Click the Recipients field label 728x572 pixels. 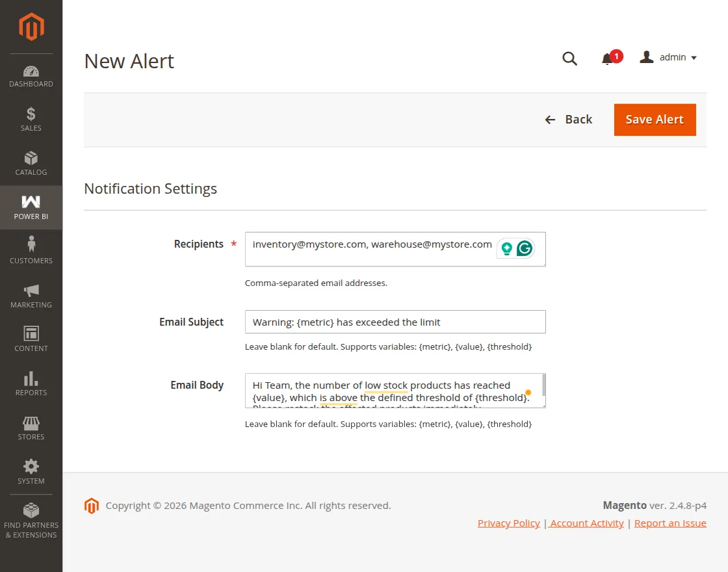click(x=199, y=244)
